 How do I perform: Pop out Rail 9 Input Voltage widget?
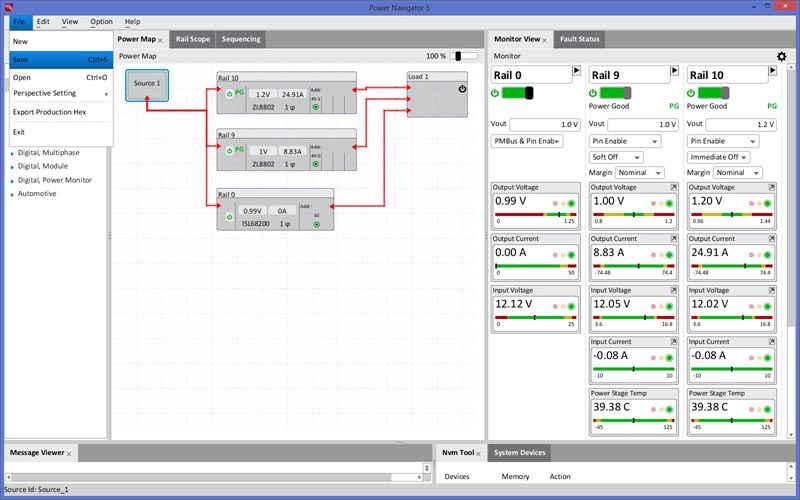674,290
